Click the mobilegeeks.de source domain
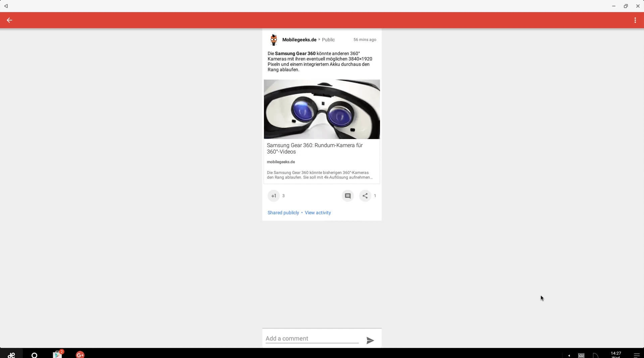Screen dimensions: 644x358 click(281, 162)
